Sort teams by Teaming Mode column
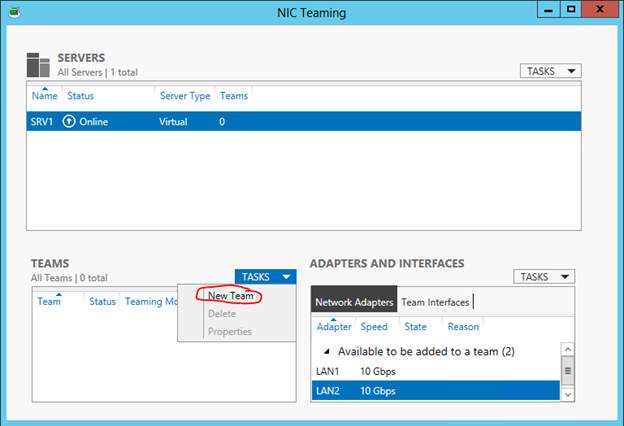Screen dimensions: 624x426 151,301
